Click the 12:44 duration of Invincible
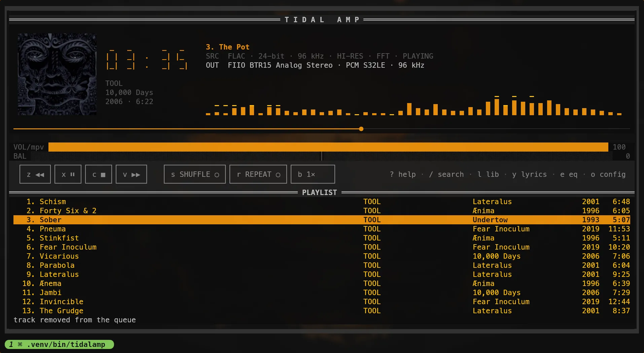 (619, 301)
